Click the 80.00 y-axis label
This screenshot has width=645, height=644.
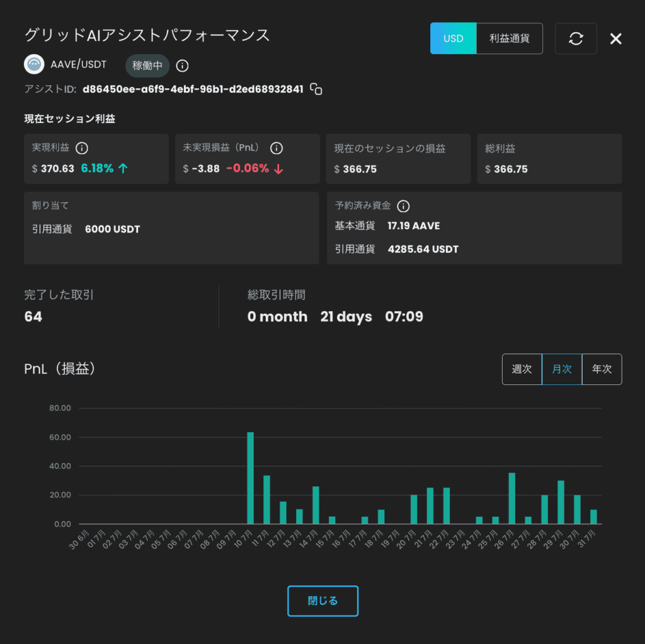point(60,408)
